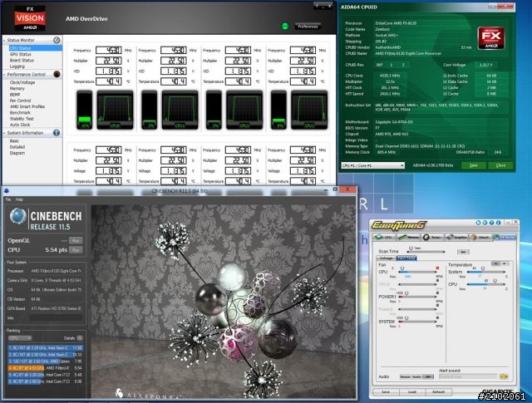Click the Alert sound path field
532x403 pixels.
click(x=467, y=376)
